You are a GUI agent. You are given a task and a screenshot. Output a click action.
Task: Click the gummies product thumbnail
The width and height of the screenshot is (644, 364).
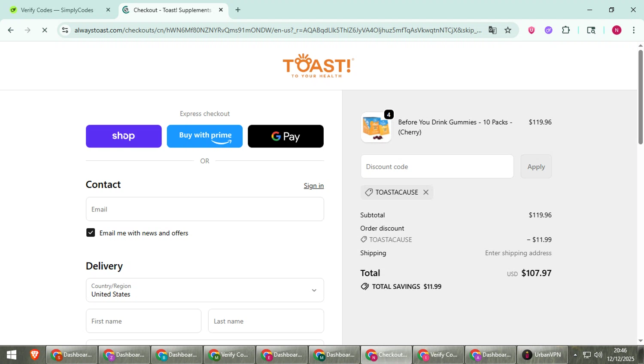[376, 127]
